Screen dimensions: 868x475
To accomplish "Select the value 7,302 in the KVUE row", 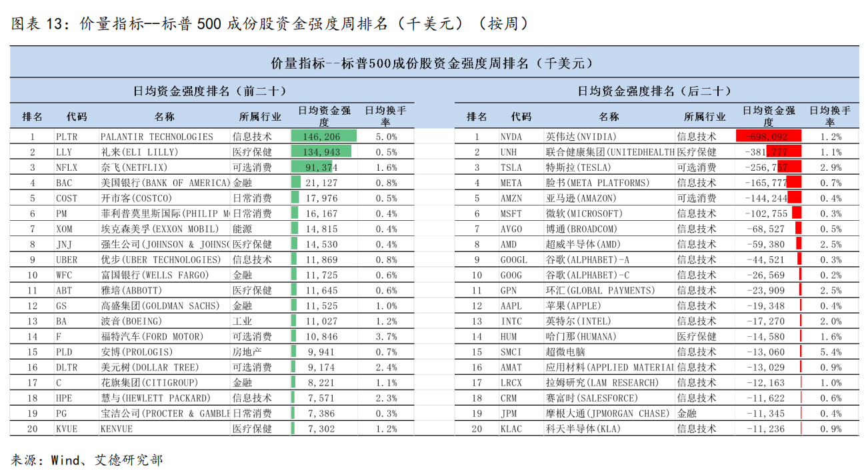I will coord(321,428).
